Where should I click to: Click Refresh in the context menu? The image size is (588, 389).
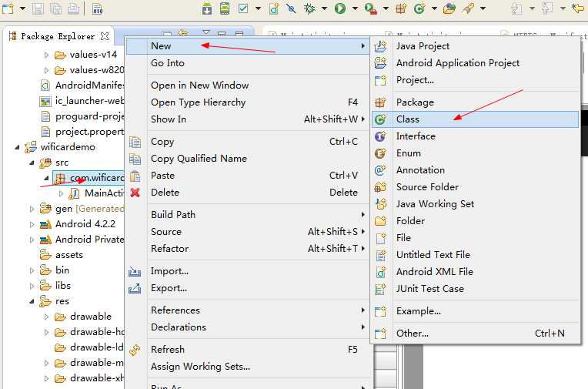coord(248,350)
